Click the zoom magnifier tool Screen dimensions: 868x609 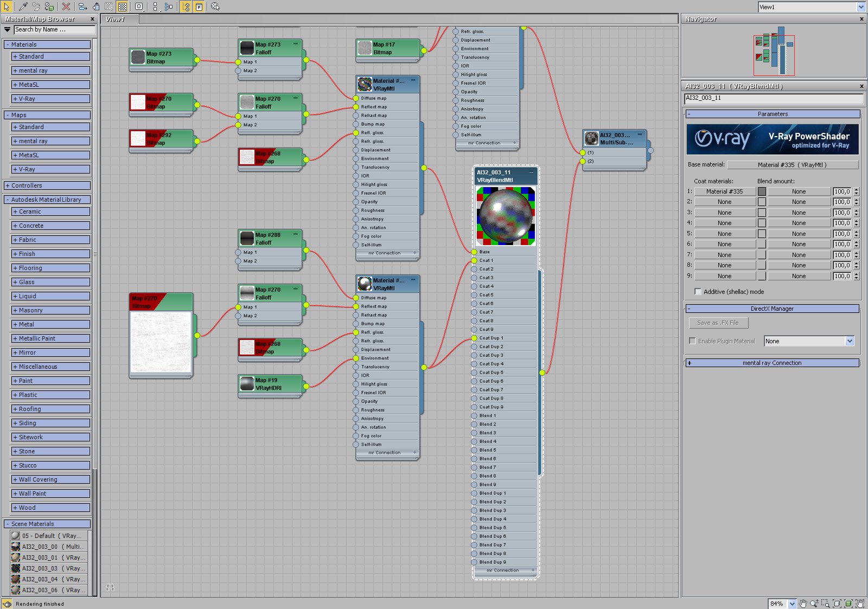(814, 604)
